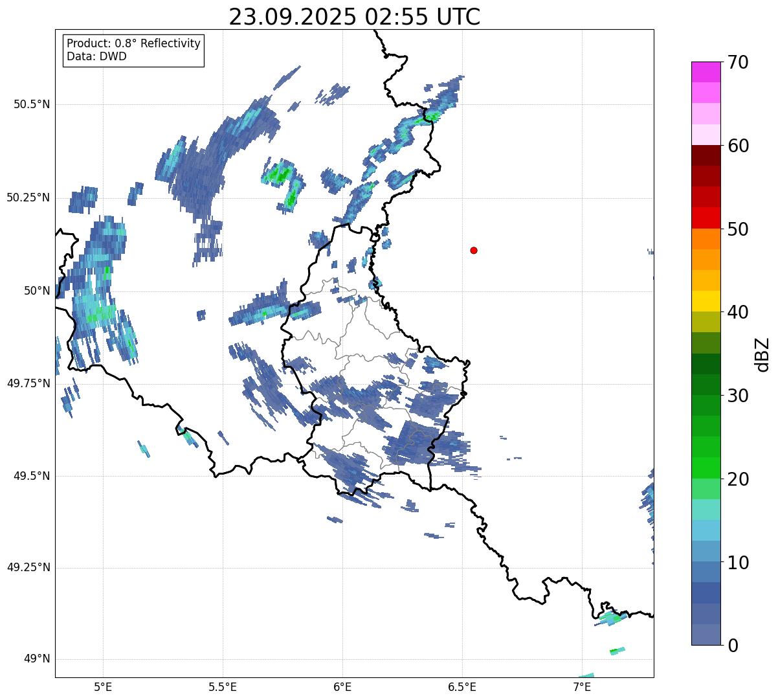Click the 7°E longitude label
Image resolution: width=778 pixels, height=700 pixels.
pos(582,686)
